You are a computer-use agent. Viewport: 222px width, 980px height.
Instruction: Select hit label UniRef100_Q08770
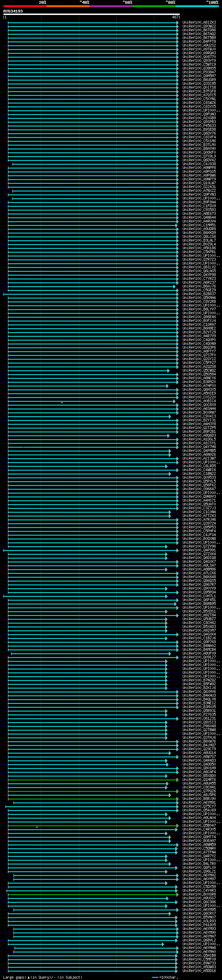[199, 57]
